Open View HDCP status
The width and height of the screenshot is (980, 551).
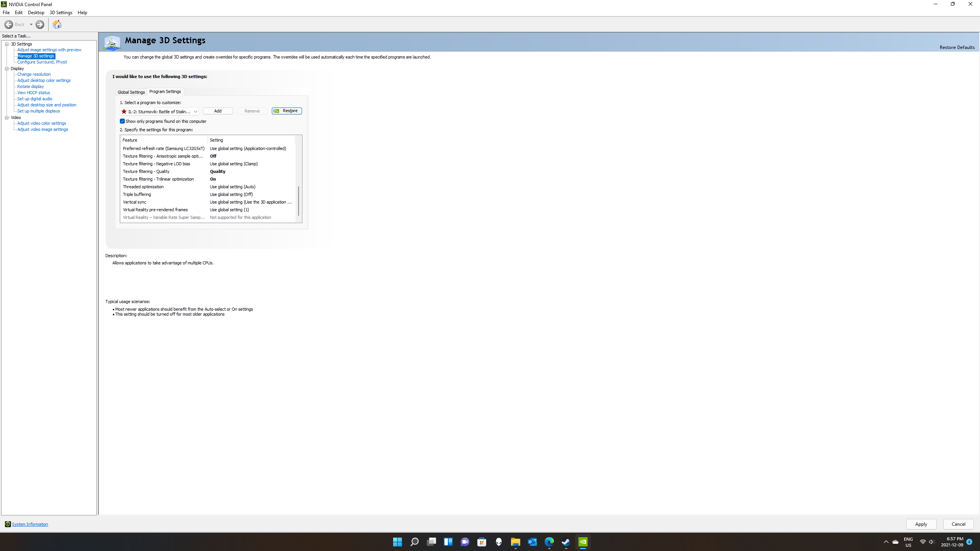click(34, 93)
